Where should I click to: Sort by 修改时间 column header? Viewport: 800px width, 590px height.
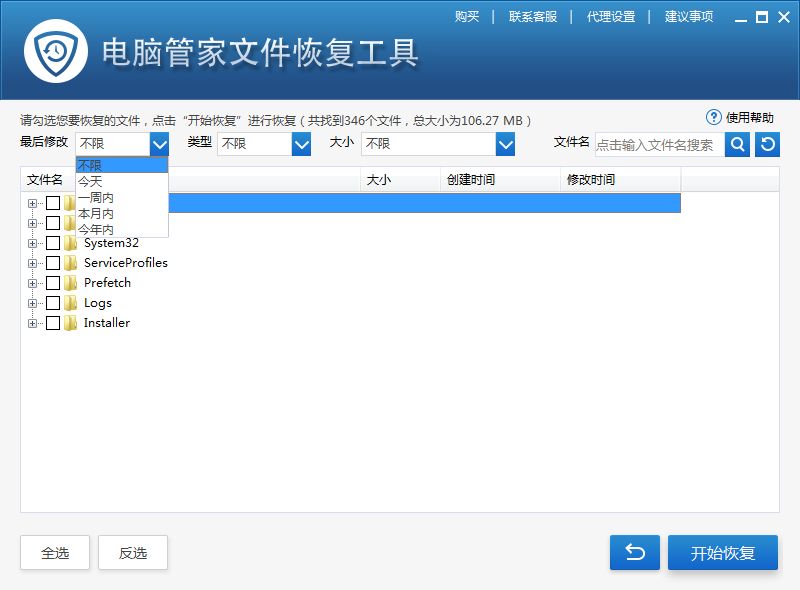[x=621, y=180]
